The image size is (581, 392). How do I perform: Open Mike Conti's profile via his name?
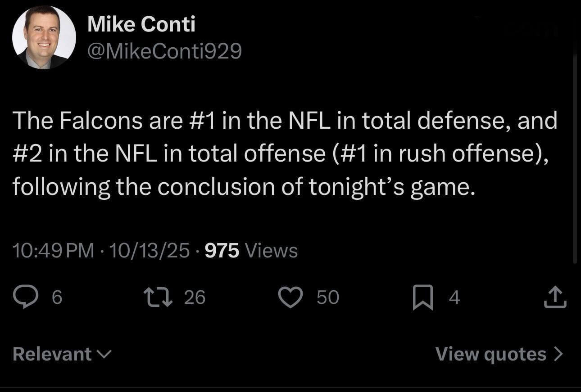tap(141, 24)
